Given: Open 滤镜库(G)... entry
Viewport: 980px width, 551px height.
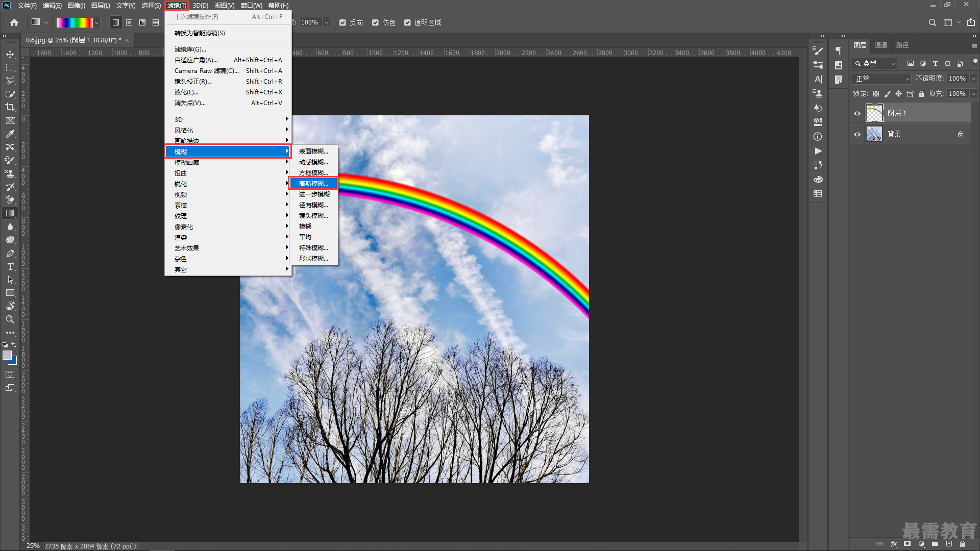Looking at the screenshot, I should [x=228, y=49].
